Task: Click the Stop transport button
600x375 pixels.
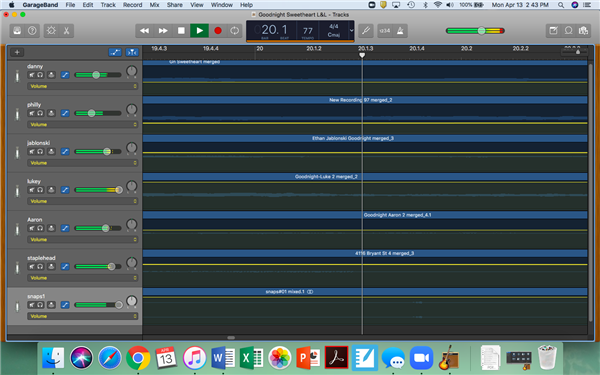Action: pyautogui.click(x=181, y=31)
